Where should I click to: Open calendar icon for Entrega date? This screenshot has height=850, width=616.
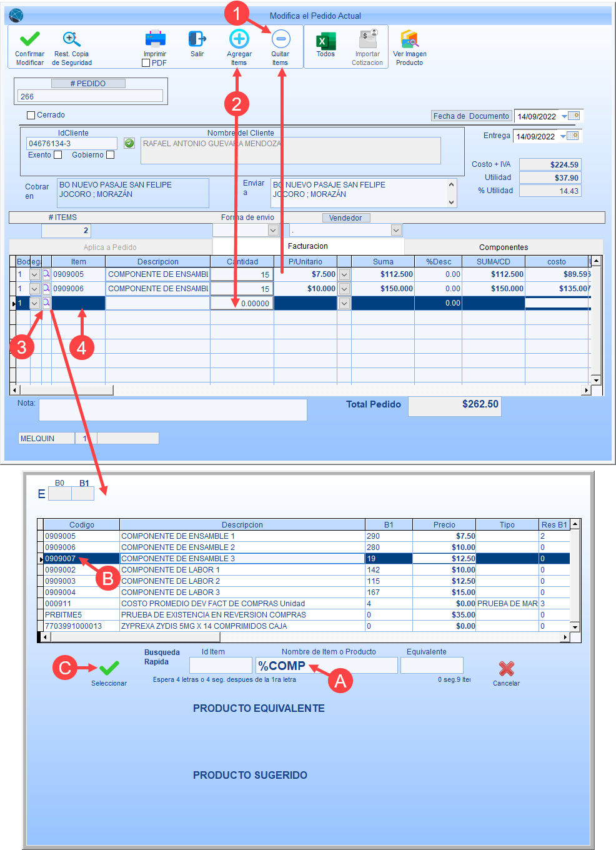click(x=573, y=136)
